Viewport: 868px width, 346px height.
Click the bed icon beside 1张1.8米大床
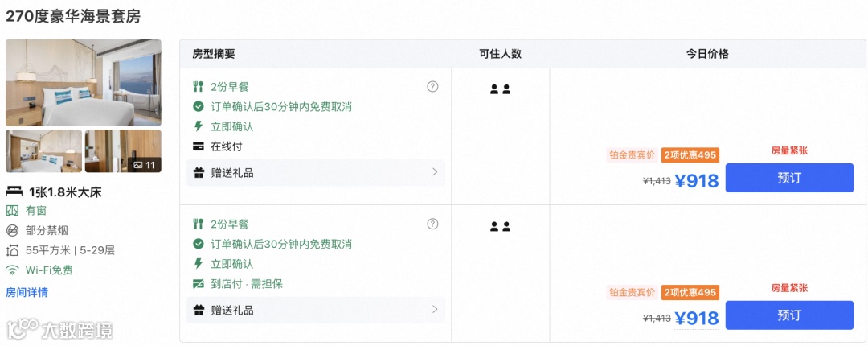(x=14, y=192)
